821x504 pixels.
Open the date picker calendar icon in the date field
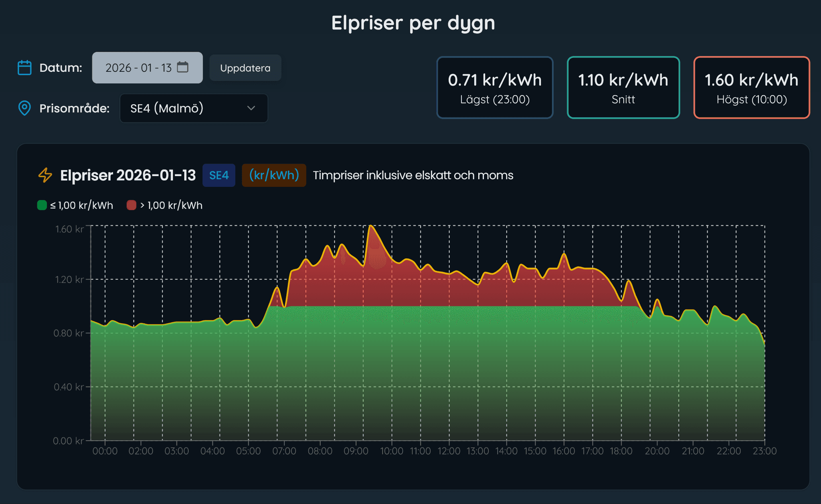coord(183,67)
